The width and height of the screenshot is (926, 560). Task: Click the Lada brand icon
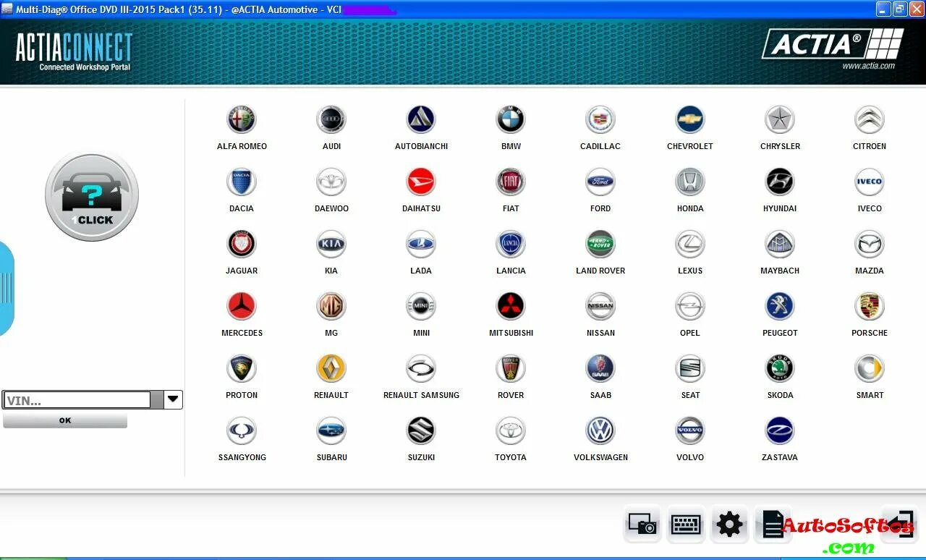(421, 244)
